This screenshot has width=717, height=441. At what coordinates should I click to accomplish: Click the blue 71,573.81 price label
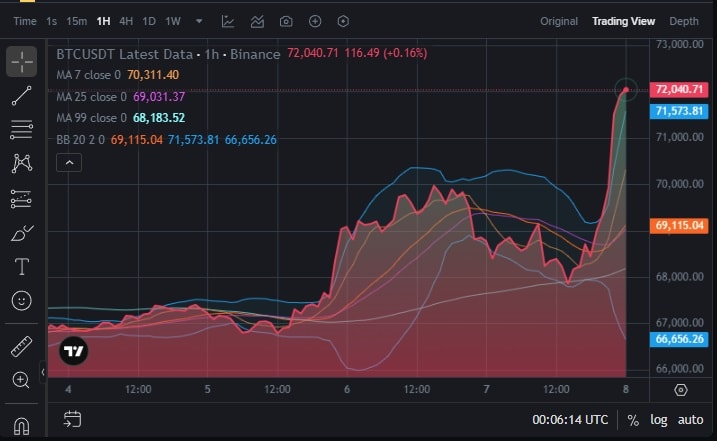(679, 111)
